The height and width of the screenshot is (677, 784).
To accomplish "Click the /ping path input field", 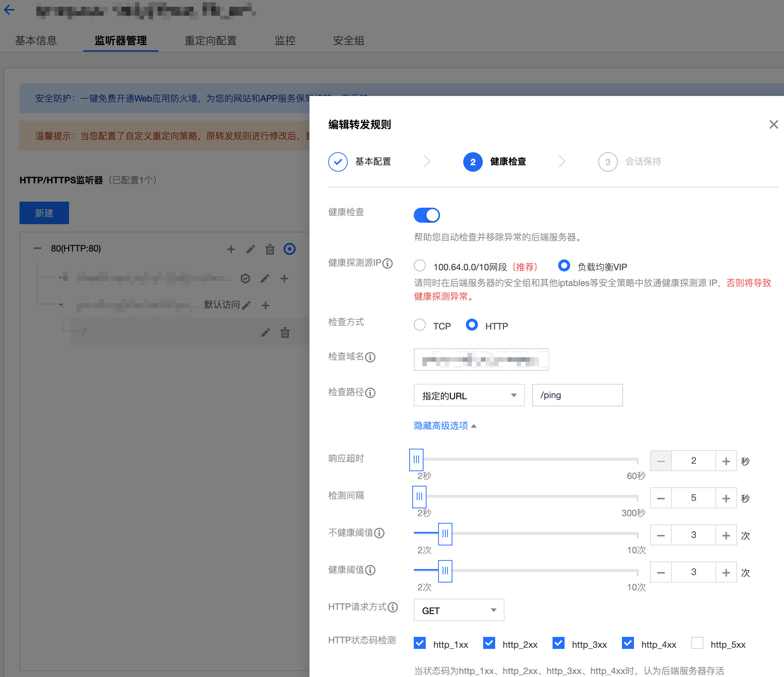I will (x=577, y=395).
